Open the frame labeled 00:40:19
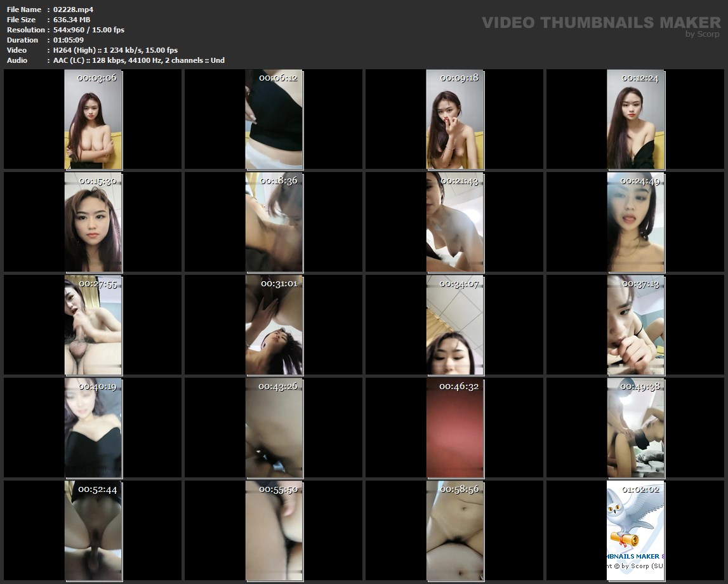The height and width of the screenshot is (584, 728). pos(93,428)
